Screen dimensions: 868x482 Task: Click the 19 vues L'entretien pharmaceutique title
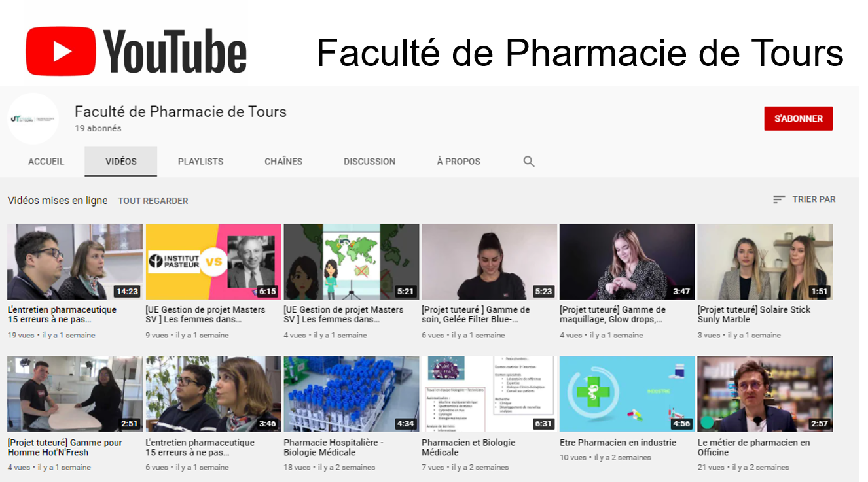pyautogui.click(x=62, y=315)
